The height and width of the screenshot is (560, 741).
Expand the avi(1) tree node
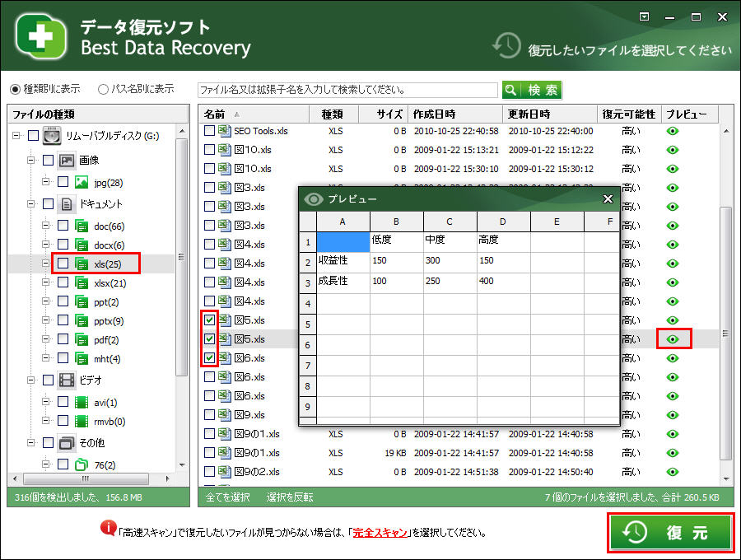pos(45,402)
